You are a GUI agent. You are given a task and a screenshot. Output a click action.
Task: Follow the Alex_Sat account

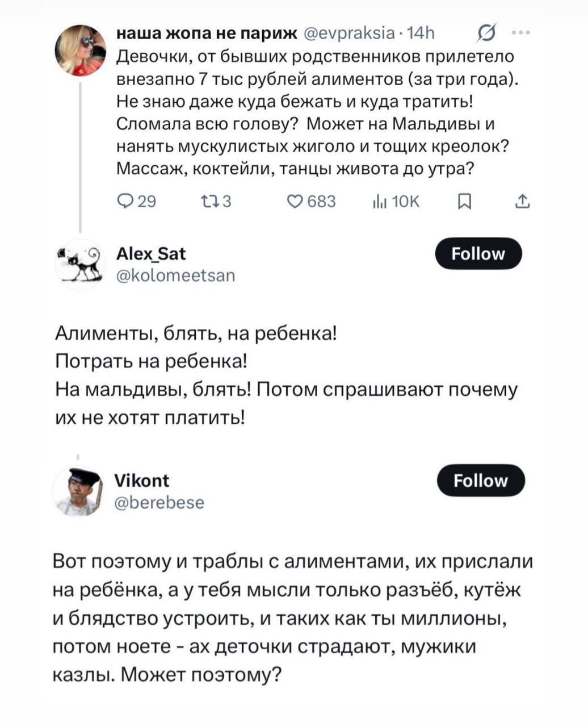tap(478, 253)
